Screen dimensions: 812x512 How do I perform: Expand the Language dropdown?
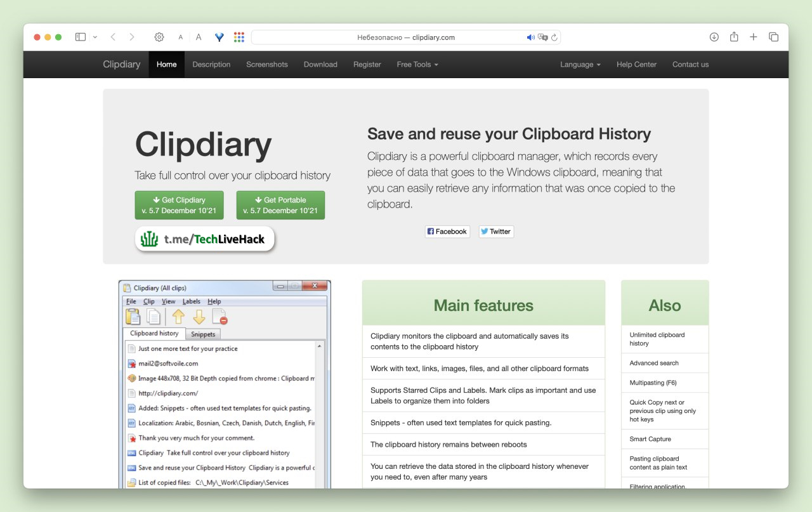[x=580, y=64]
